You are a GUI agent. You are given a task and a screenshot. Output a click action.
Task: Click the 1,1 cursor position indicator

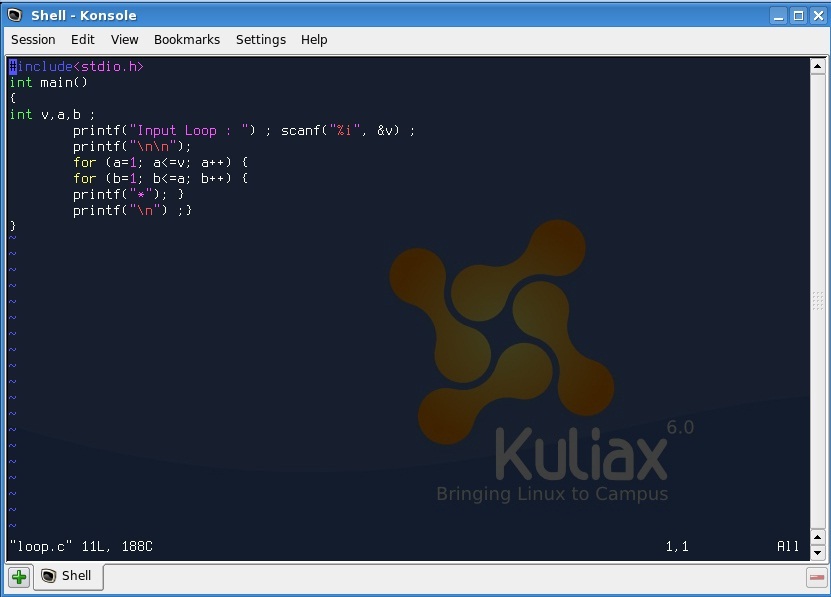click(677, 547)
